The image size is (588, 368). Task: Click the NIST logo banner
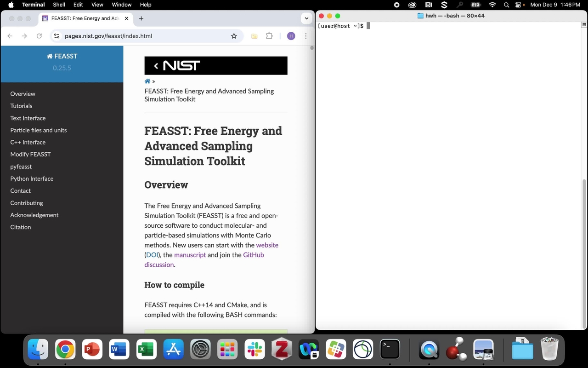click(216, 66)
